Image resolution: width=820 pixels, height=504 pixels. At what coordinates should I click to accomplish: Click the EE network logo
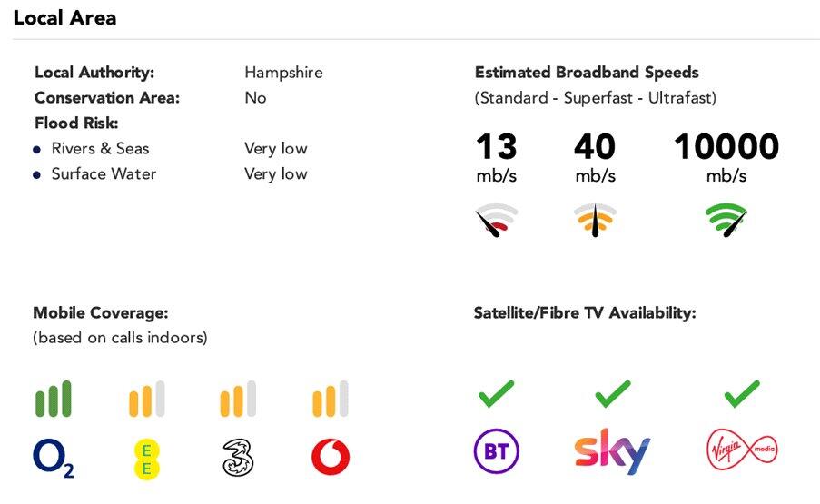click(x=146, y=458)
